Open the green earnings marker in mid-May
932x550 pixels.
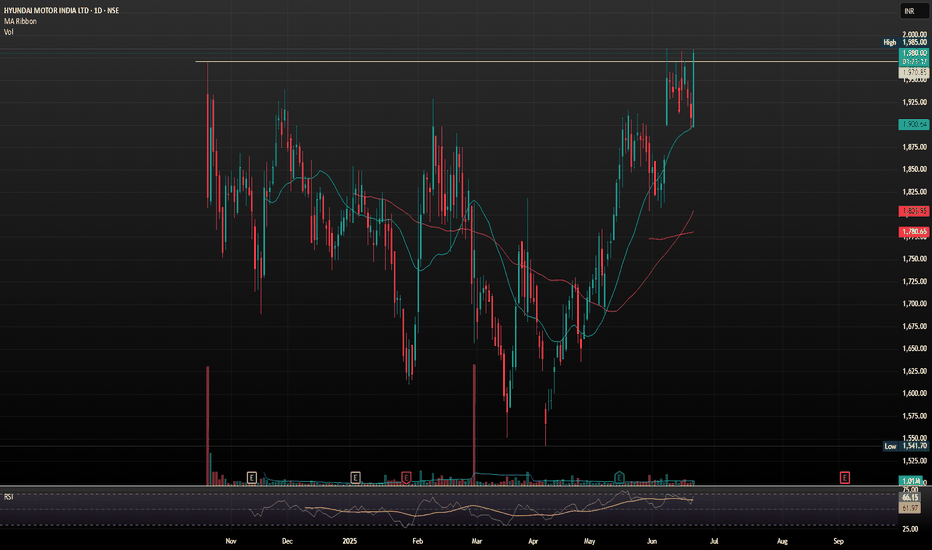tap(619, 477)
